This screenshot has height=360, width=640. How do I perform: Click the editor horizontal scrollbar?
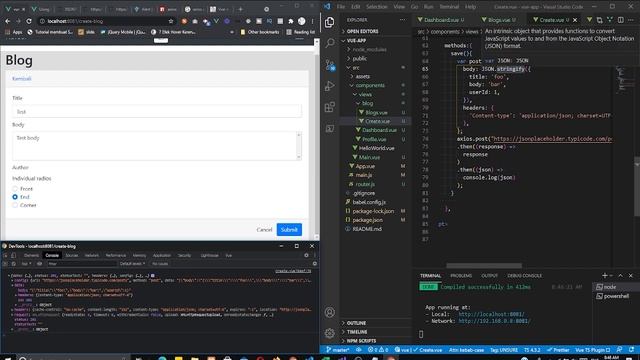[x=484, y=265]
